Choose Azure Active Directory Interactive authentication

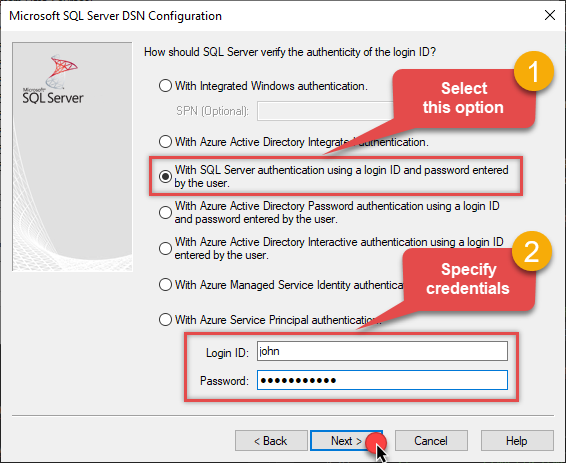[x=165, y=248]
